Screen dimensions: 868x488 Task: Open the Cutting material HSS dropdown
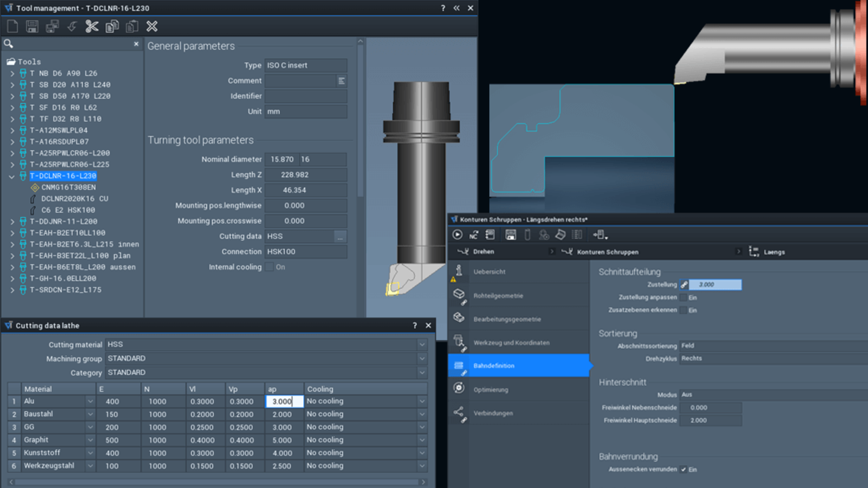[x=422, y=345]
